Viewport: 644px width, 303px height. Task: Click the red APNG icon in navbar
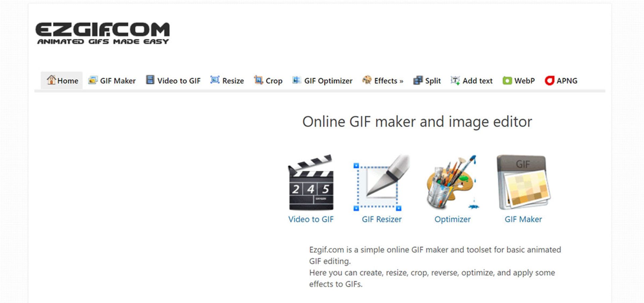coord(549,81)
